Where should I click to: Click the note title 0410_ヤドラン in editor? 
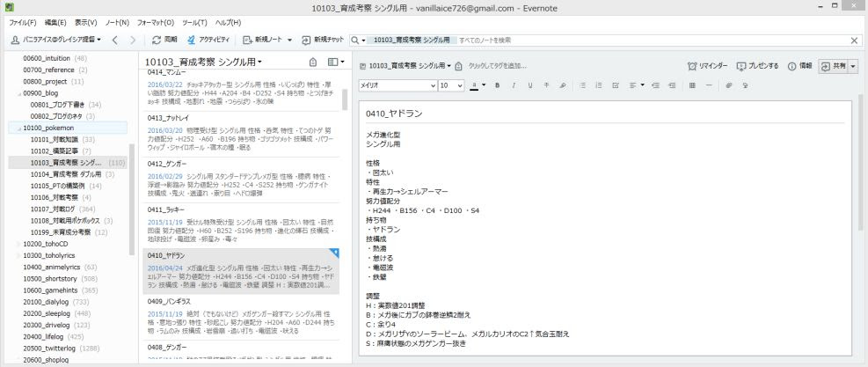coord(394,114)
